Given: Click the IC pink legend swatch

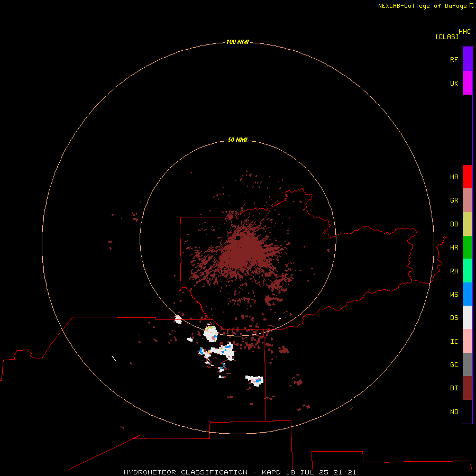Looking at the screenshot, I should coord(467,341).
